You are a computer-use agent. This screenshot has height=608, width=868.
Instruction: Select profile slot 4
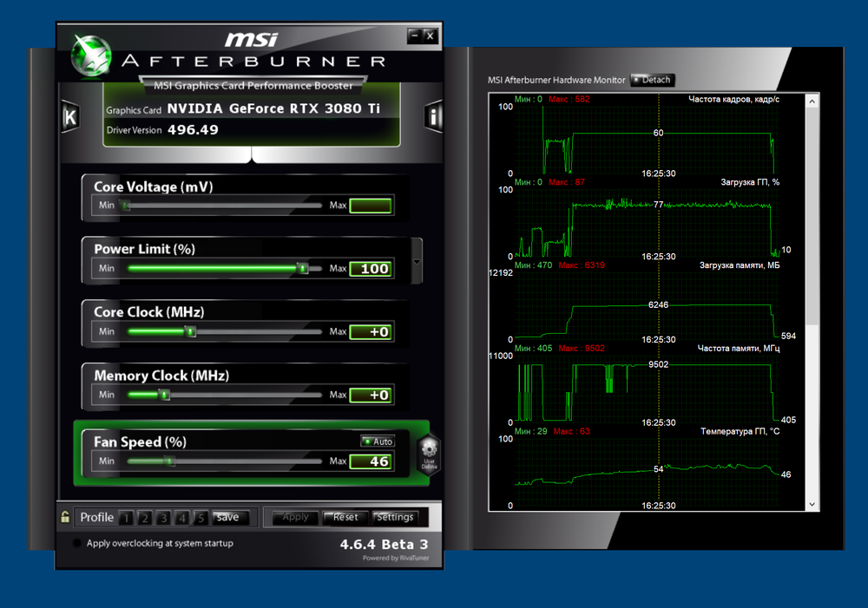(182, 518)
